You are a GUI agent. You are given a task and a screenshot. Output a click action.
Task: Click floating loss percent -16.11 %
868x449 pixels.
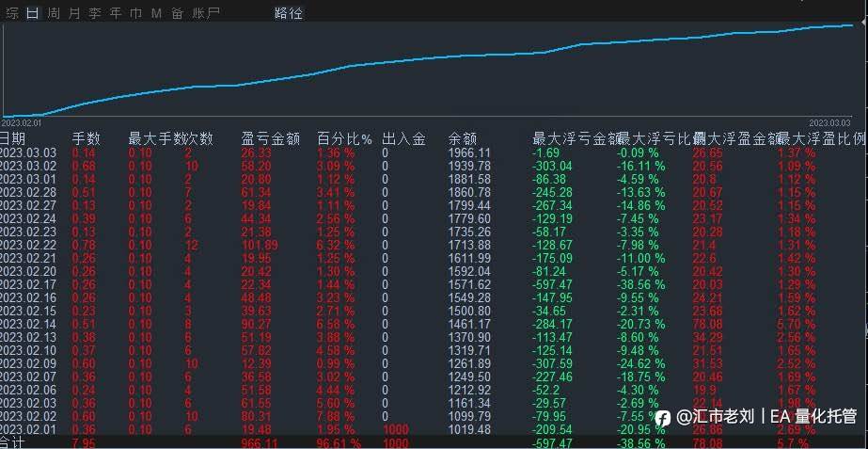coord(640,166)
